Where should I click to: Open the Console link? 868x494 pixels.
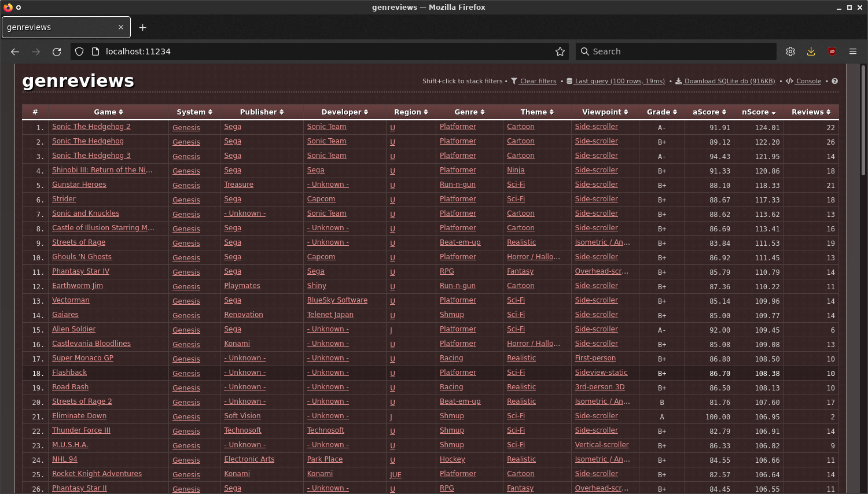tap(804, 81)
